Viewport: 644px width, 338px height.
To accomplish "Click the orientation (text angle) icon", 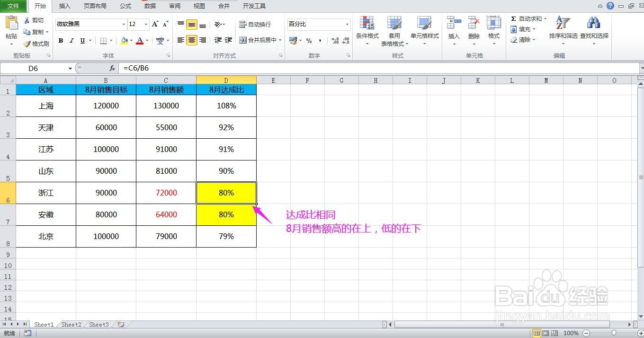I will pyautogui.click(x=217, y=24).
